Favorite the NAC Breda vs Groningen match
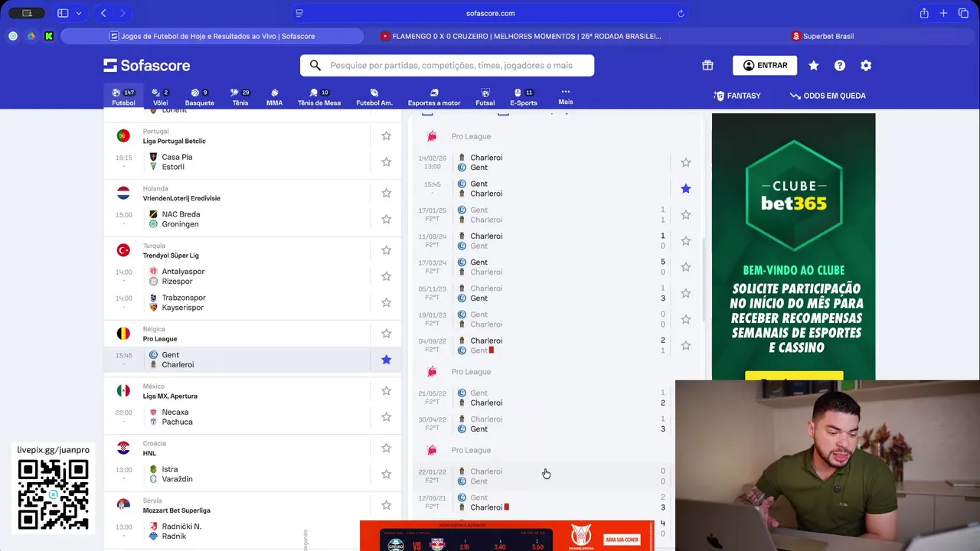 [386, 219]
